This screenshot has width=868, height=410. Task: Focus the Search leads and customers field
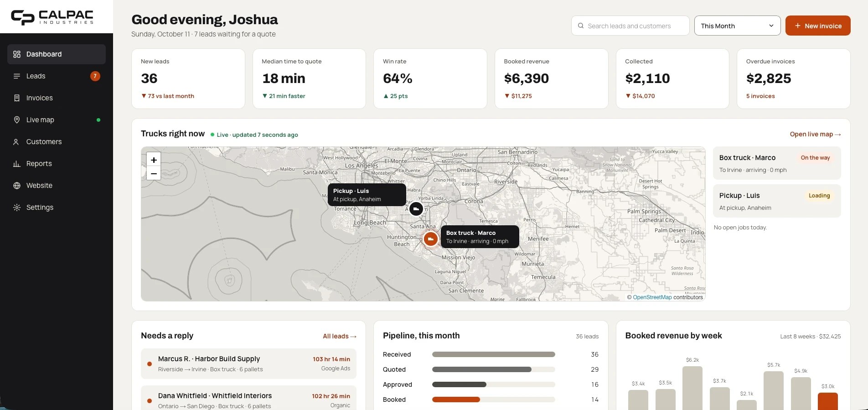click(630, 26)
